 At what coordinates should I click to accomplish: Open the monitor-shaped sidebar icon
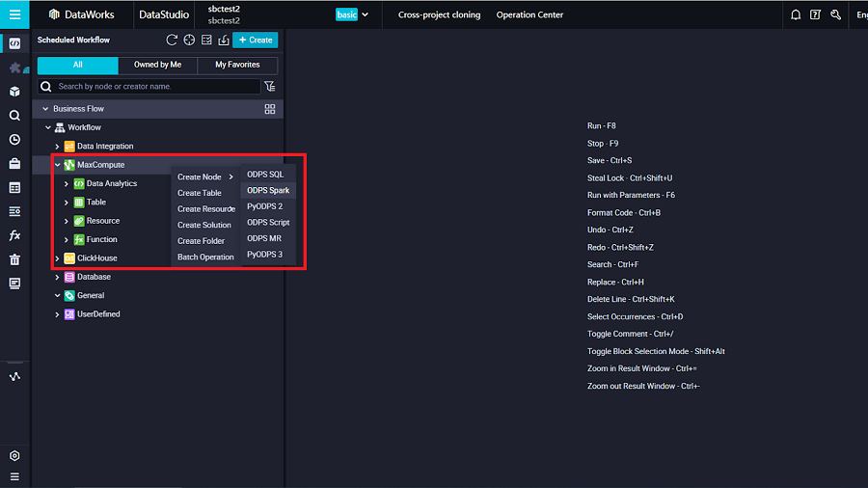point(14,284)
